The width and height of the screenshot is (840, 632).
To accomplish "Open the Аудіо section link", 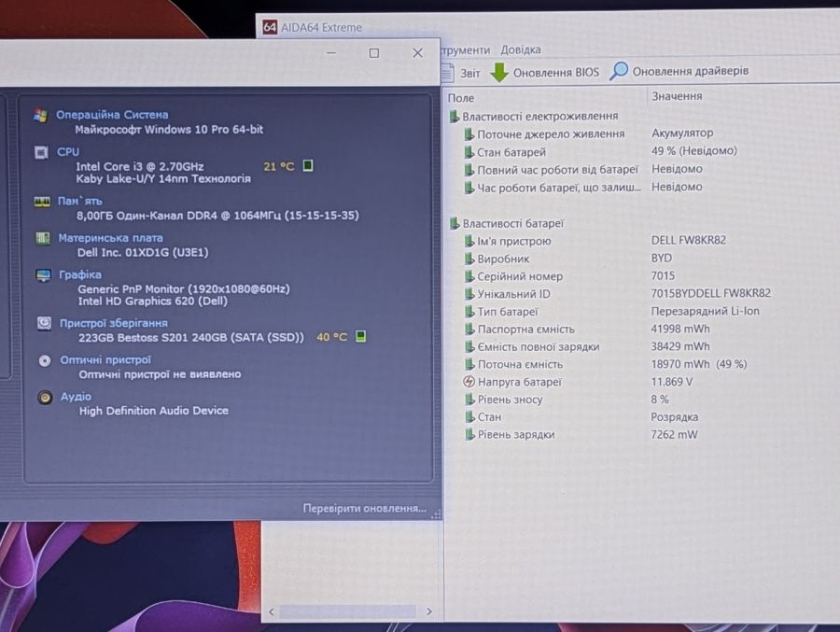I will 76,396.
